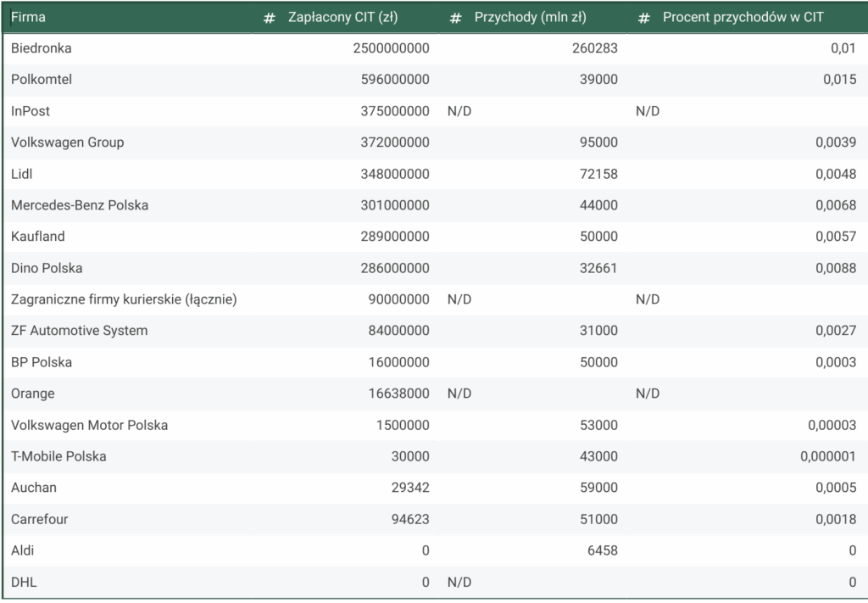This screenshot has width=868, height=603.
Task: Click Lidl's revenue value 72158
Action: click(595, 174)
